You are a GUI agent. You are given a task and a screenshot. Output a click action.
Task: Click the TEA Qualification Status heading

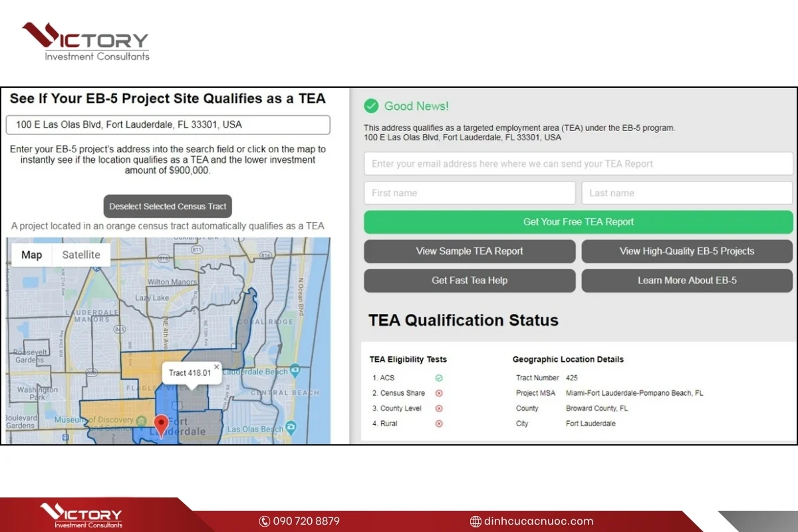[x=464, y=320]
